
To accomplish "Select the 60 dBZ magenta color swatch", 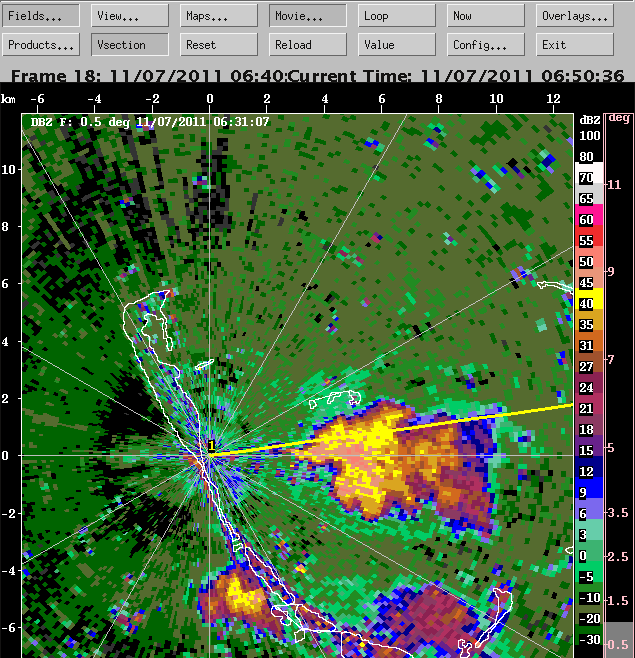I will (589, 215).
